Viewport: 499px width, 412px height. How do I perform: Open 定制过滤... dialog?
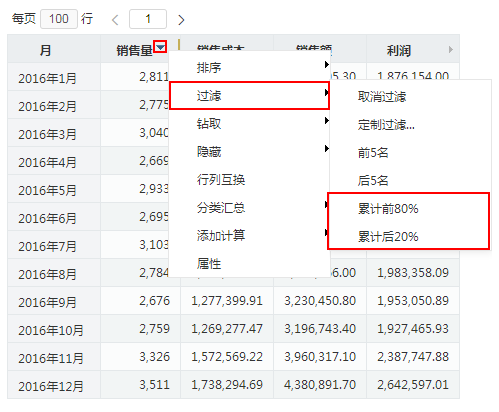(410, 125)
